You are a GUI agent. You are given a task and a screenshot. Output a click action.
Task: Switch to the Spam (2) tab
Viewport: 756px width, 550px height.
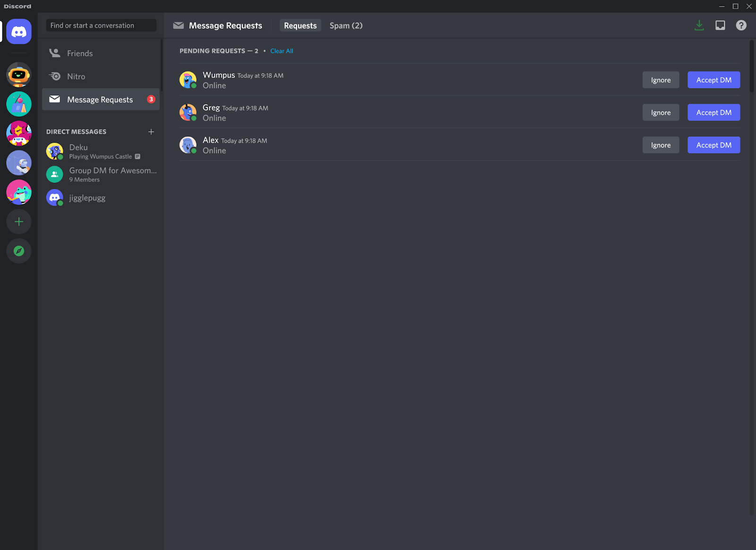click(x=346, y=26)
